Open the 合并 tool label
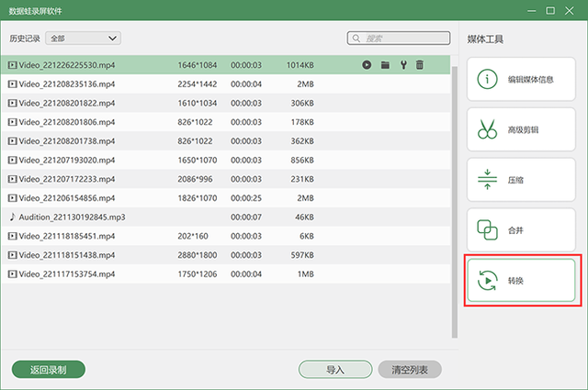 click(x=515, y=230)
